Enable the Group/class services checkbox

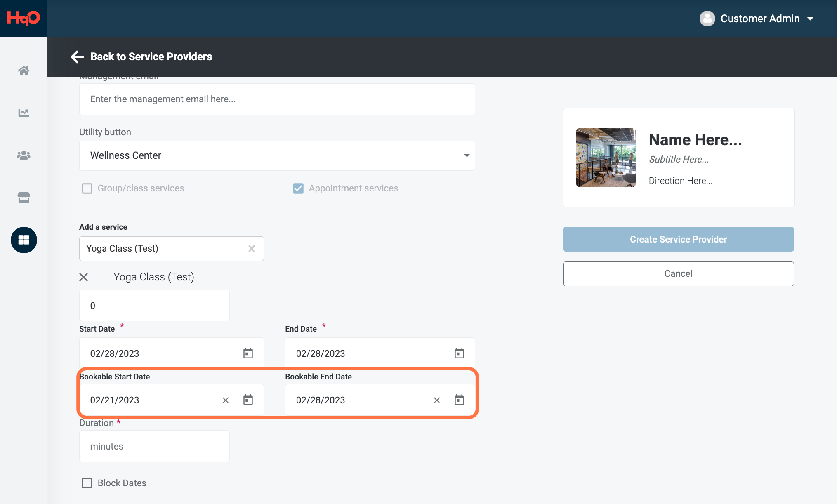click(x=87, y=188)
